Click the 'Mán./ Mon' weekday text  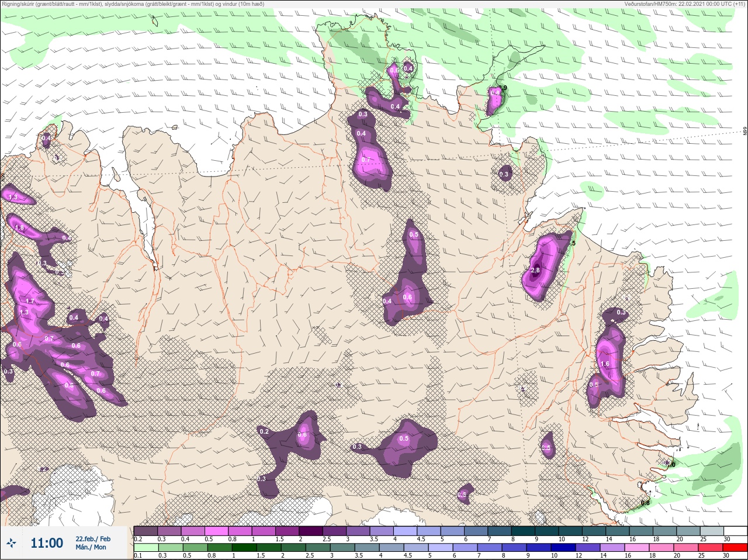coord(91,547)
